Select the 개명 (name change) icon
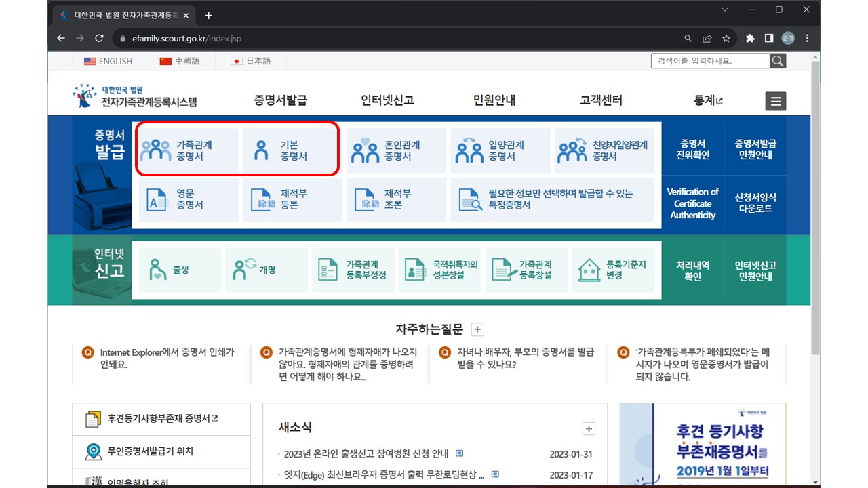 coord(266,269)
